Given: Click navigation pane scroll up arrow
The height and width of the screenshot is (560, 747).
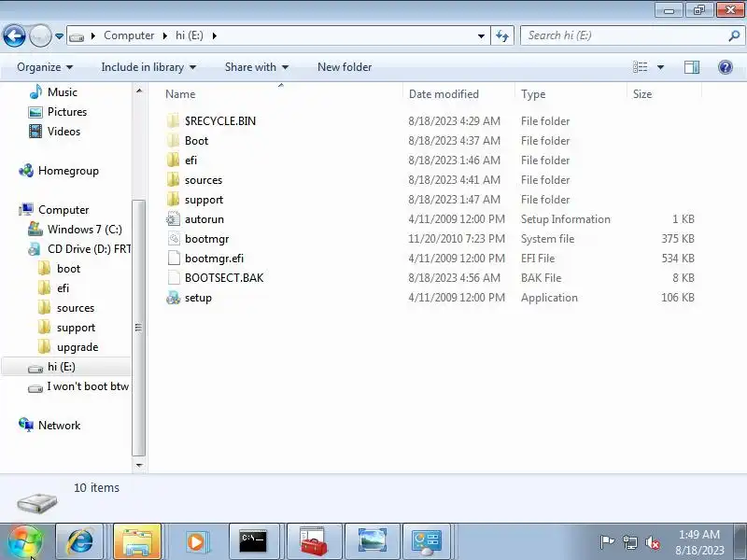Looking at the screenshot, I should [x=139, y=91].
